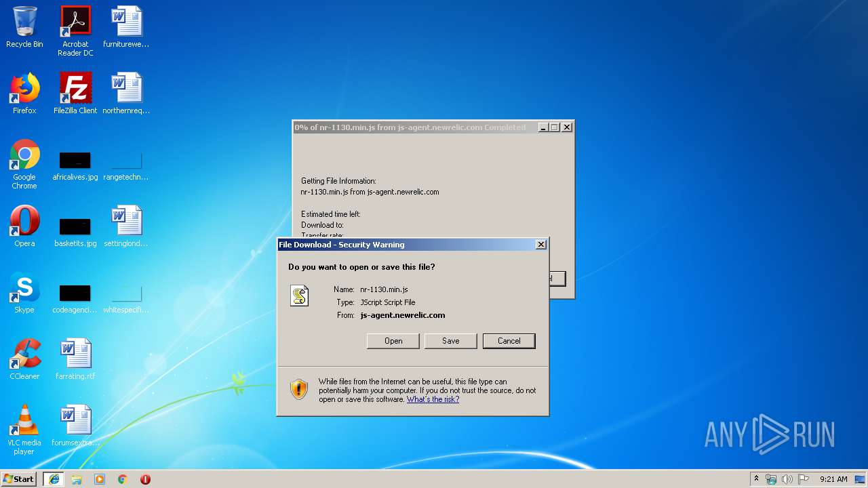The image size is (868, 488).
Task: Click "Do you want to open or save this file?"
Action: tap(361, 267)
